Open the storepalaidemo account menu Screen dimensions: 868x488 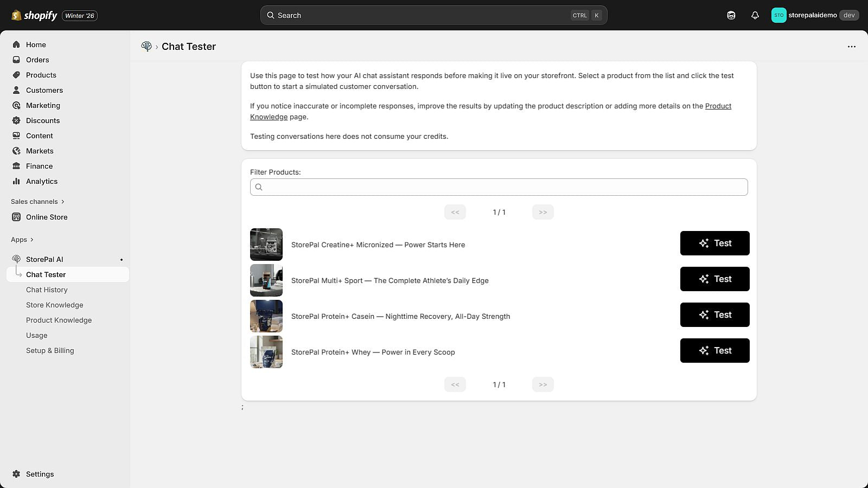[815, 15]
